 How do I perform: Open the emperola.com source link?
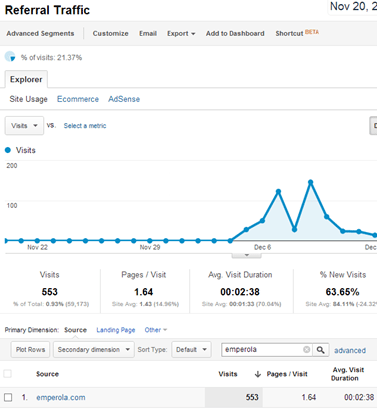(61, 397)
